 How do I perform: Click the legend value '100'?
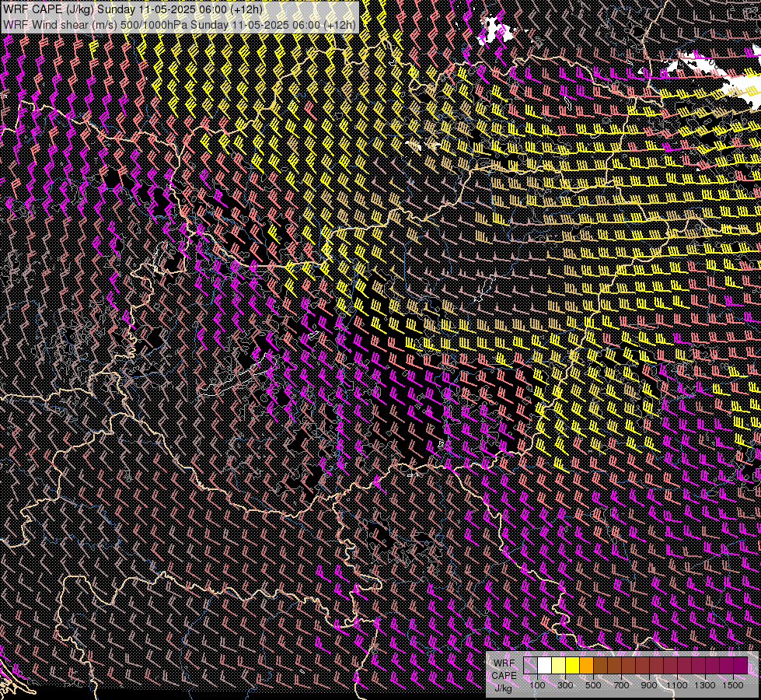[x=537, y=685]
